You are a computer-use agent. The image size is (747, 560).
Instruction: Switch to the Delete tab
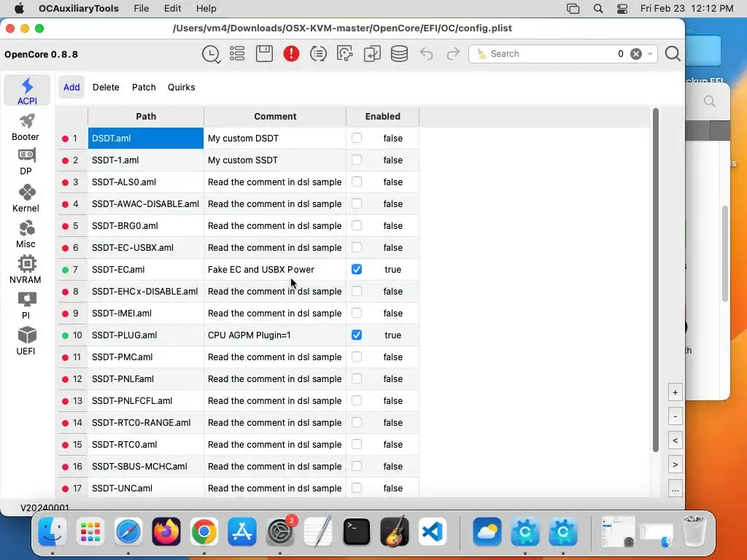(x=106, y=87)
